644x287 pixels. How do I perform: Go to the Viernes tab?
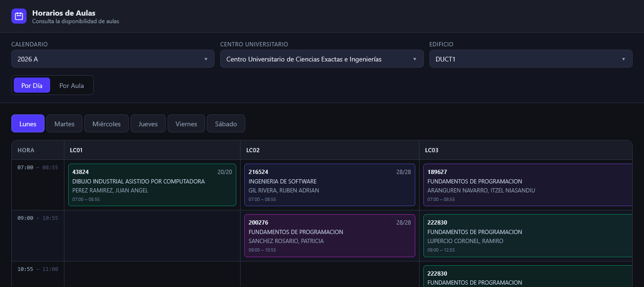(186, 124)
